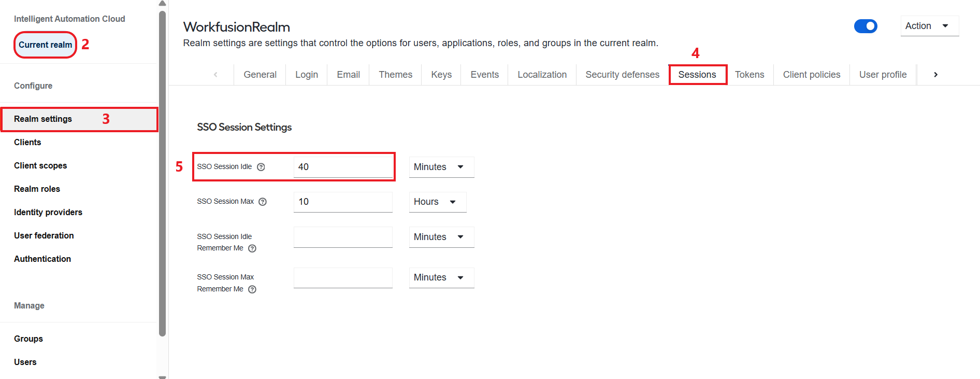Viewport: 980px width, 379px height.
Task: Click the SSO Session Idle value field
Action: 343,167
